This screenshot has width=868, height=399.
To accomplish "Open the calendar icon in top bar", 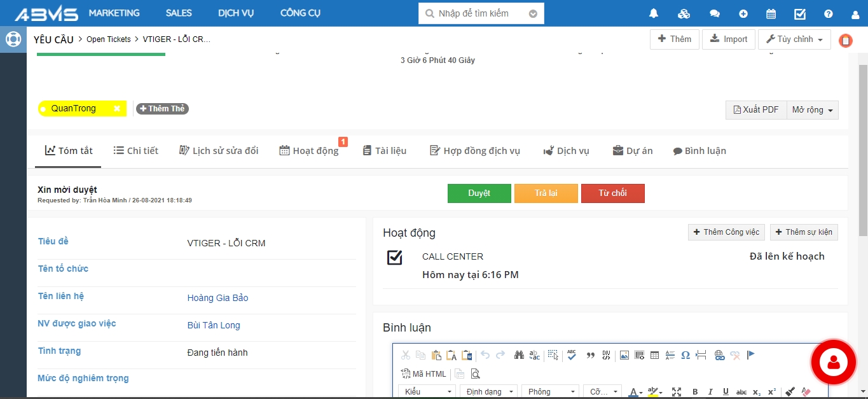I will point(771,13).
